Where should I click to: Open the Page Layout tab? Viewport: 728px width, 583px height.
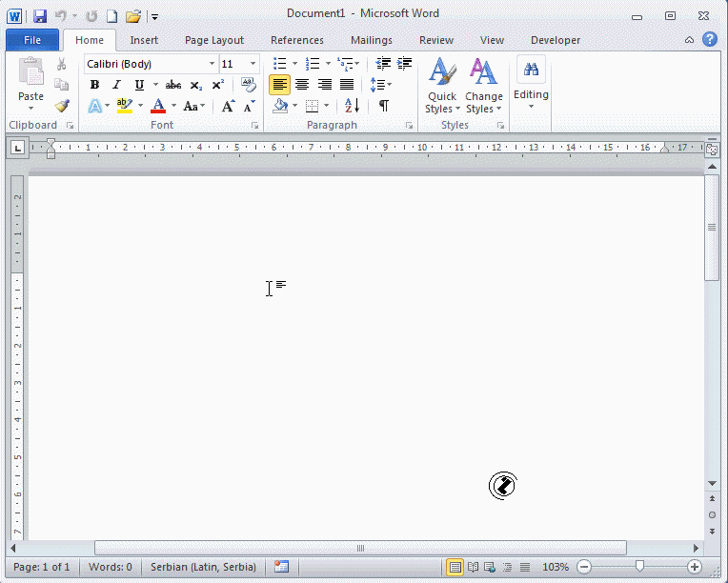[214, 40]
